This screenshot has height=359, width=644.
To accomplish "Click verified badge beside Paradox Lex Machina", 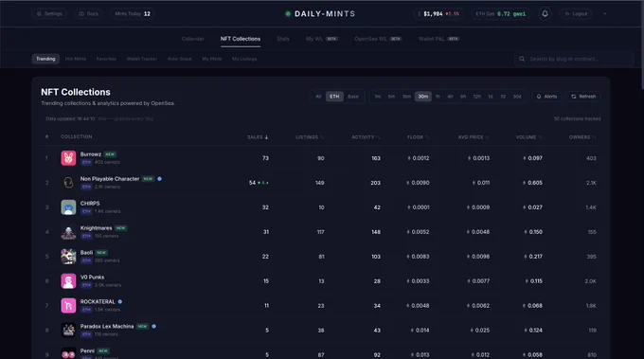I will 153,326.
